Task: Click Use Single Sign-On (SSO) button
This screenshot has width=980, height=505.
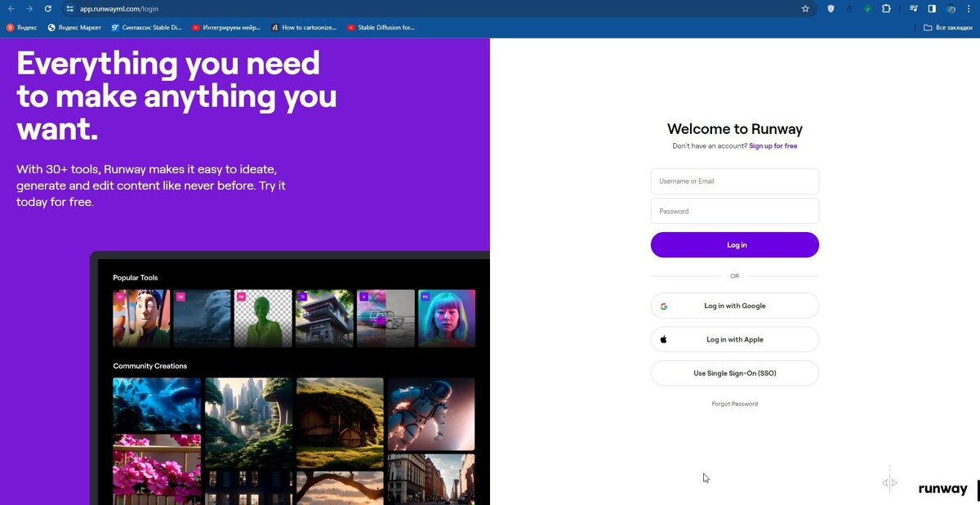Action: click(x=735, y=373)
